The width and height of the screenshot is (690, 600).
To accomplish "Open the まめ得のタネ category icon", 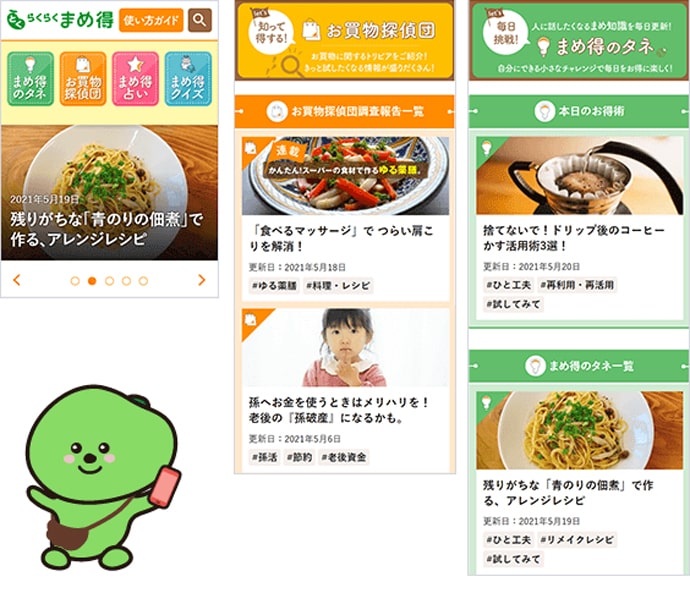I will click(30, 79).
